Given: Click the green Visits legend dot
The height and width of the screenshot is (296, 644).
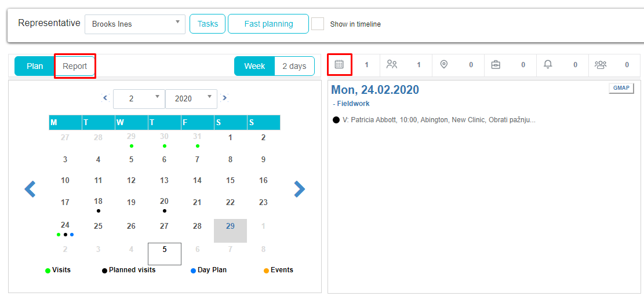Looking at the screenshot, I should [48, 271].
